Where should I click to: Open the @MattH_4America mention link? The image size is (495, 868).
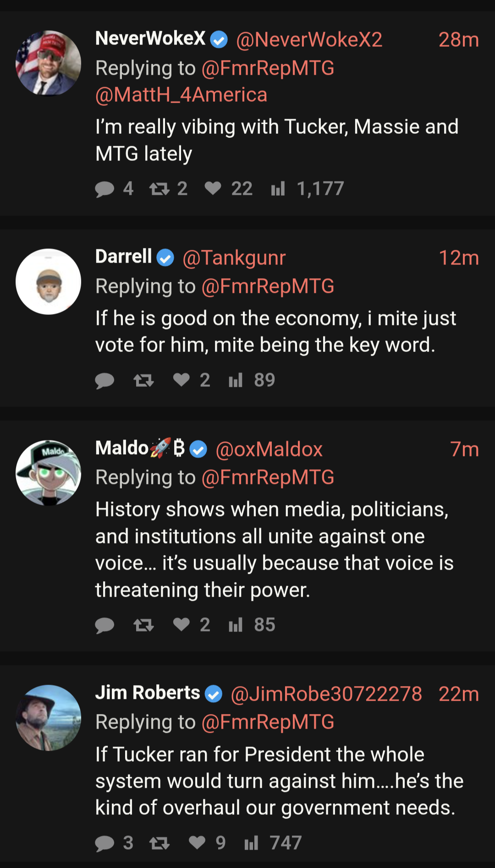click(x=181, y=95)
